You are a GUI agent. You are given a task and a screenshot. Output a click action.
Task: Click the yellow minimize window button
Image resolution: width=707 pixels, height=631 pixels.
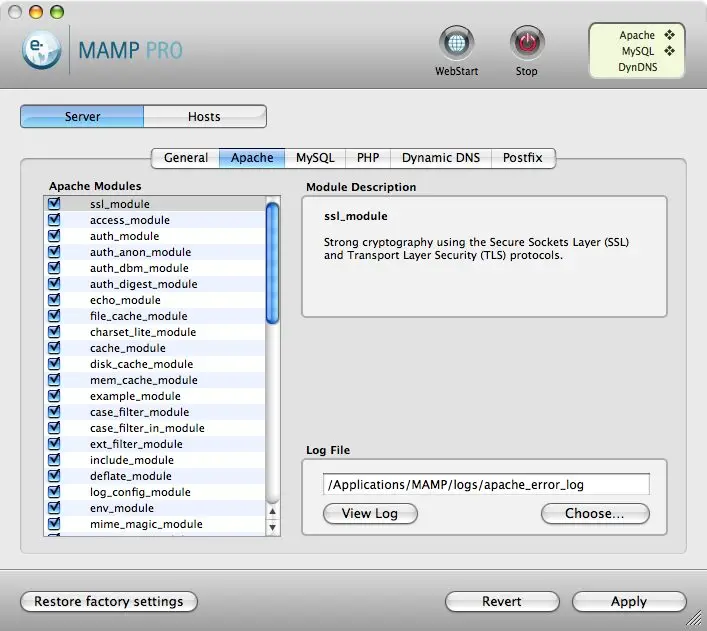point(36,12)
